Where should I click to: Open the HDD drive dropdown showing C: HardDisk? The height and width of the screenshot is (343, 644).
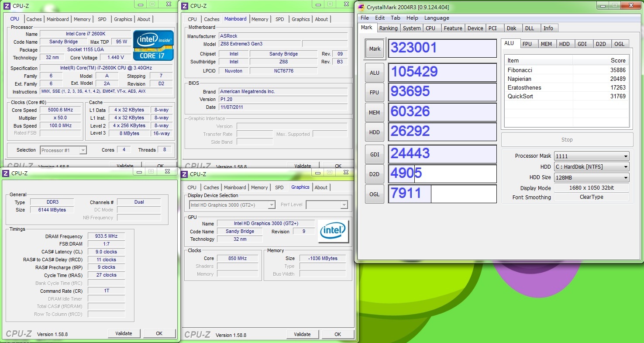592,167
